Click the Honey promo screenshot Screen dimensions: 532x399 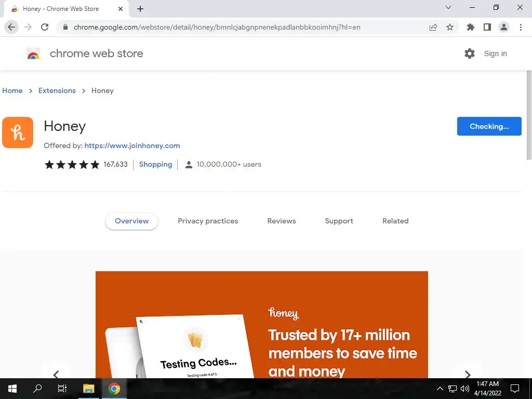click(262, 325)
